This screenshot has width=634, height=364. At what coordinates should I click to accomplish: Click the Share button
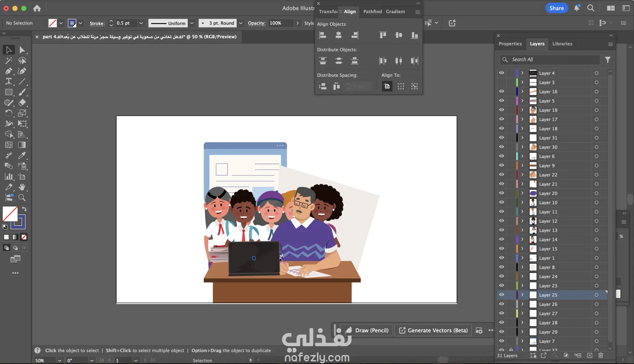[556, 8]
